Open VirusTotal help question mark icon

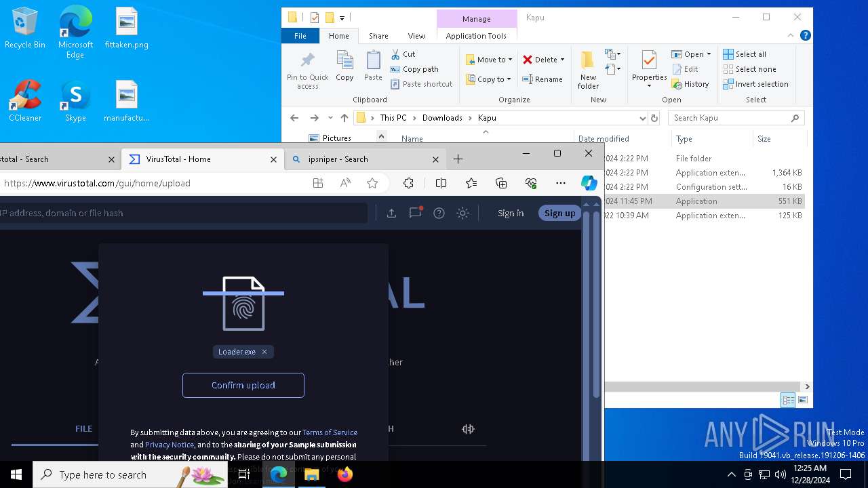point(439,213)
